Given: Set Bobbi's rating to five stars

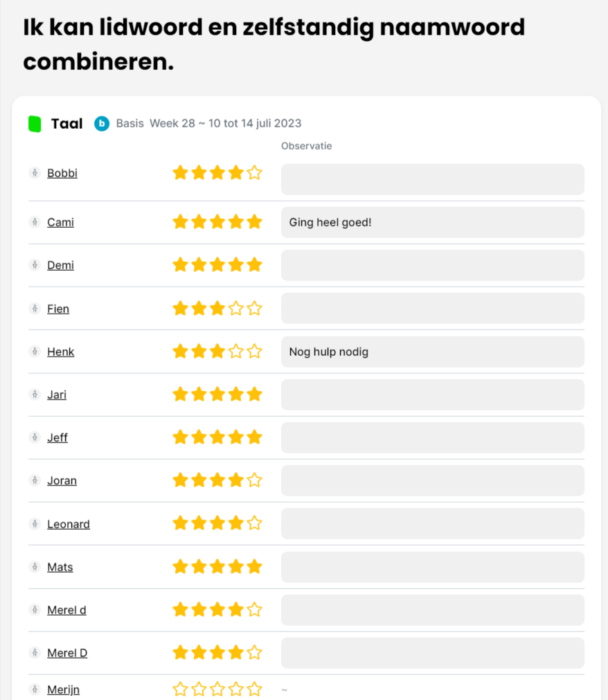Looking at the screenshot, I should (x=255, y=173).
